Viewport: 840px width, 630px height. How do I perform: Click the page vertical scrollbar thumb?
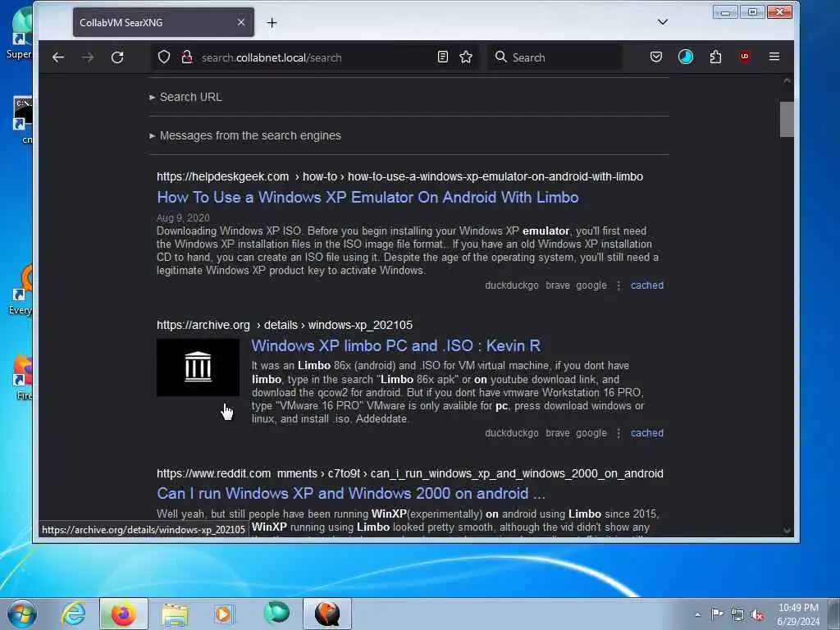click(787, 119)
